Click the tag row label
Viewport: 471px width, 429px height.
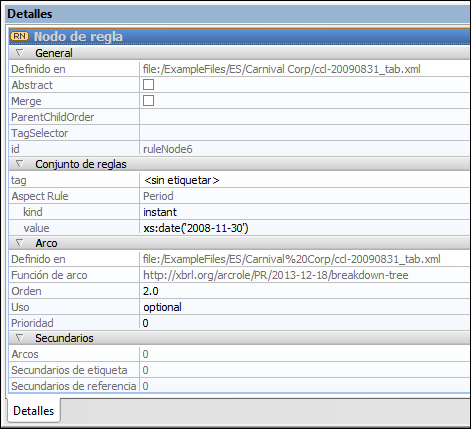tap(19, 181)
